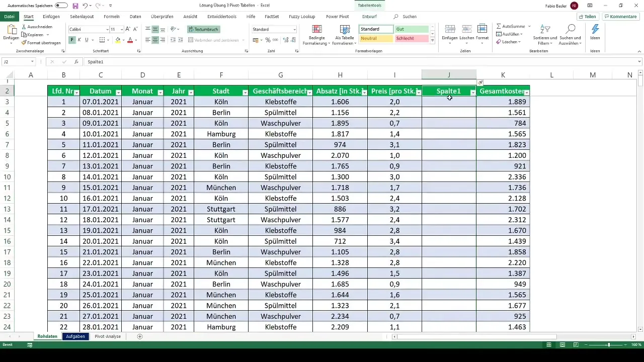
Task: Align text right
Action: coord(163,40)
